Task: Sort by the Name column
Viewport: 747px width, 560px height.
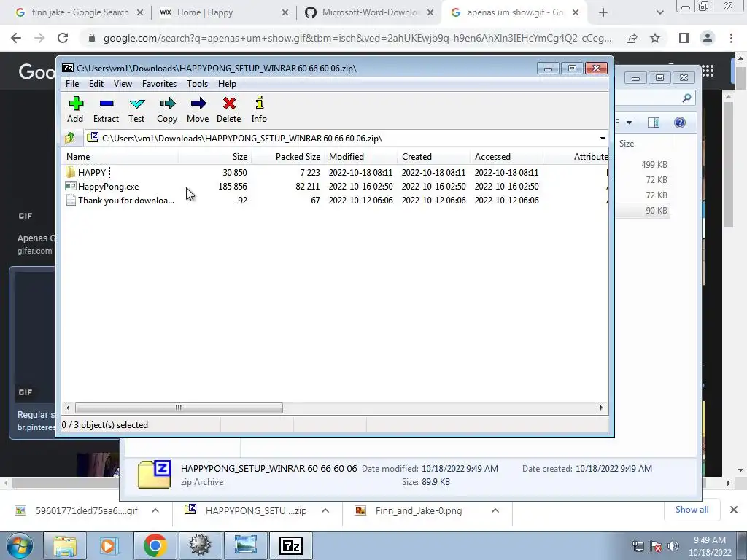Action: (120, 157)
